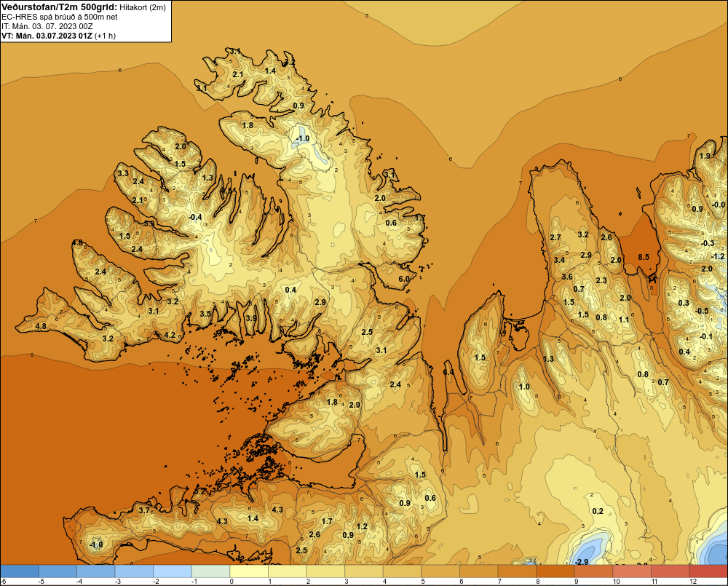Click the -0.1 temperature label

tap(705, 336)
